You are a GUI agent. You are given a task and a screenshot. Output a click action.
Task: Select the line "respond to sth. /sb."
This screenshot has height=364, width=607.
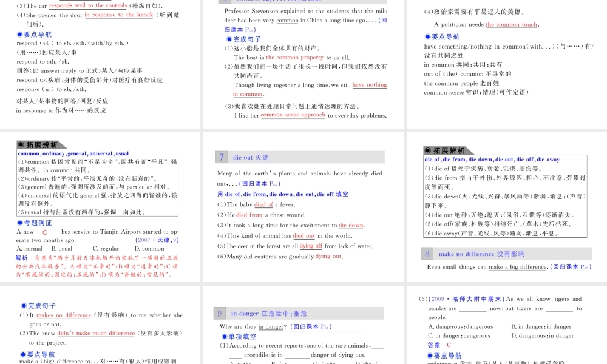42,61
